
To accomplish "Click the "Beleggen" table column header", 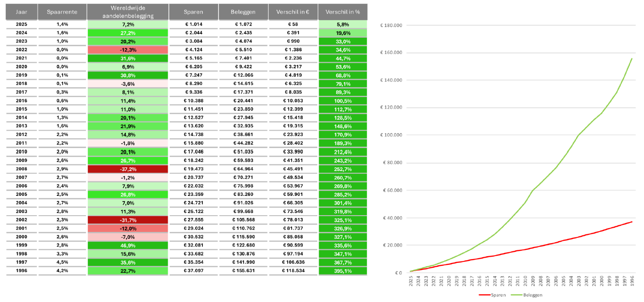I will pos(243,12).
